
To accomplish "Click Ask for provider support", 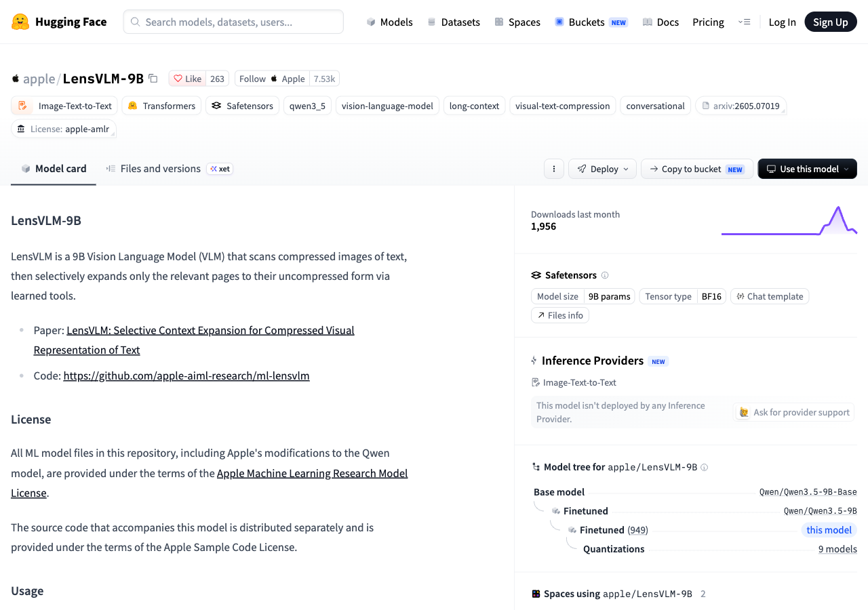I will pyautogui.click(x=794, y=412).
